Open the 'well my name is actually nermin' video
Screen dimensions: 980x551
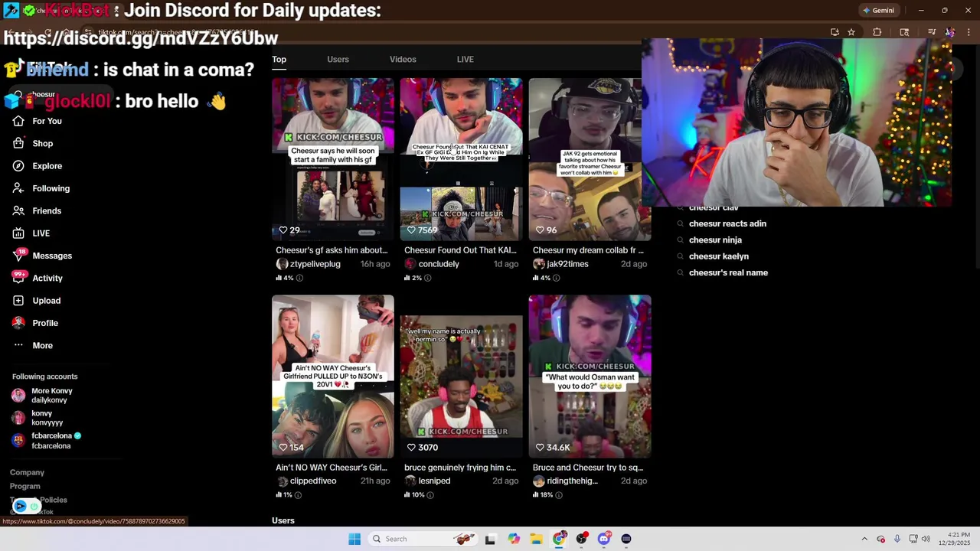[462, 377]
